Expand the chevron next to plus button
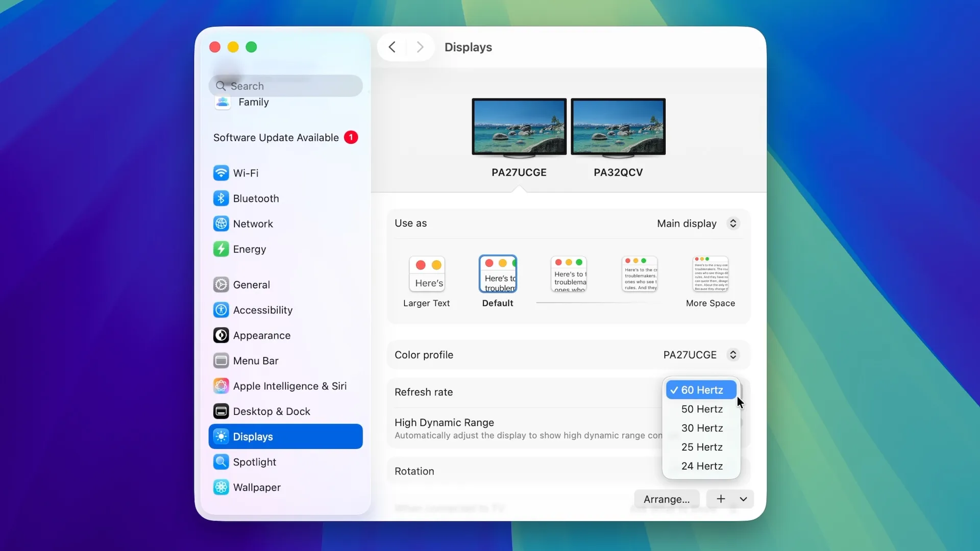The height and width of the screenshot is (551, 980). pos(743,499)
